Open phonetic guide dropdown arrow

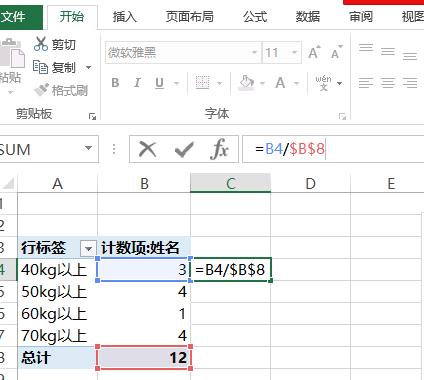click(x=339, y=83)
